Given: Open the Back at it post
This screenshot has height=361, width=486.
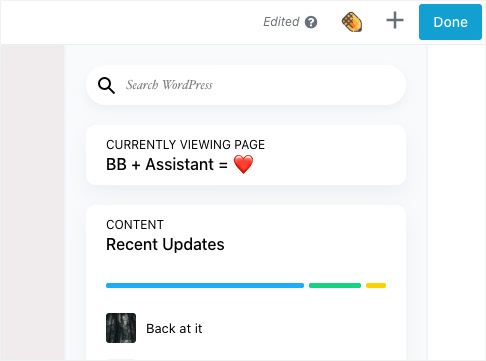Looking at the screenshot, I should 174,329.
